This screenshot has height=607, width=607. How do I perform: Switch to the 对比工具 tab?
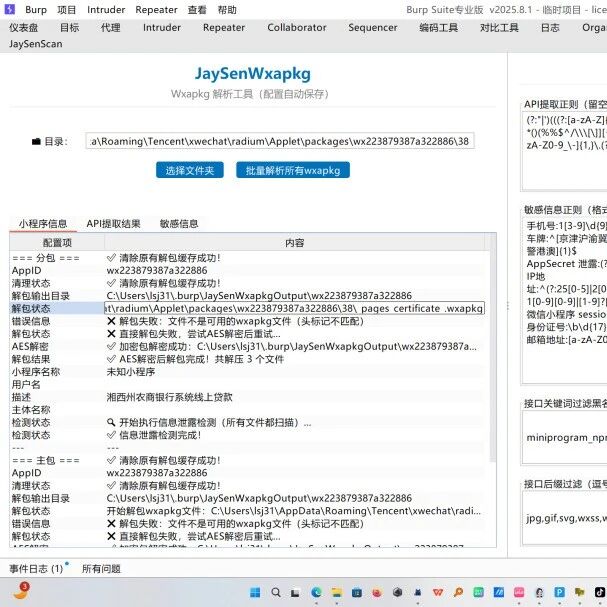[x=499, y=27]
